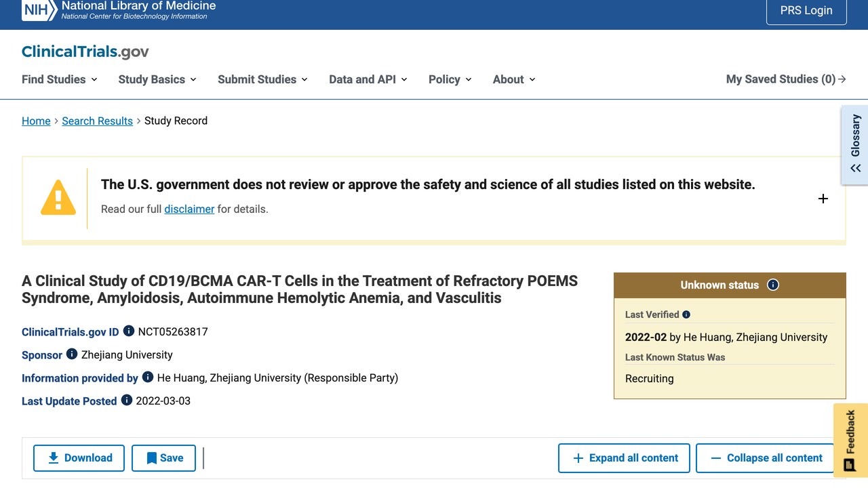The width and height of the screenshot is (868, 488).
Task: Open the Submit Studies dropdown menu
Action: [263, 79]
